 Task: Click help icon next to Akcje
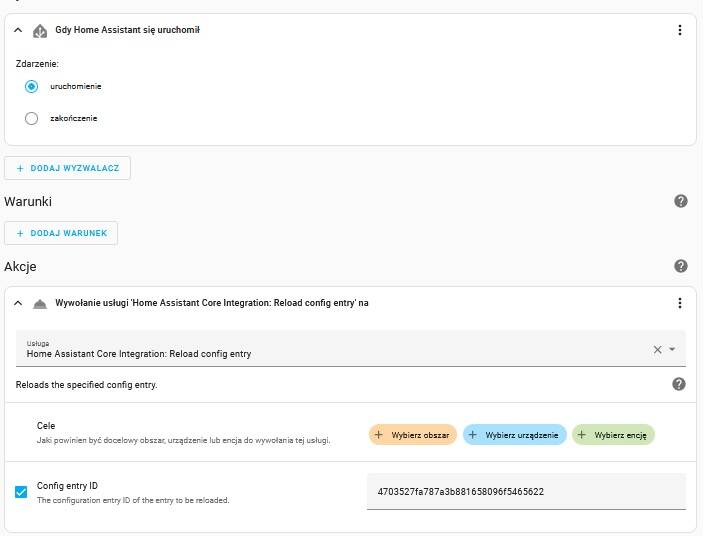680,266
